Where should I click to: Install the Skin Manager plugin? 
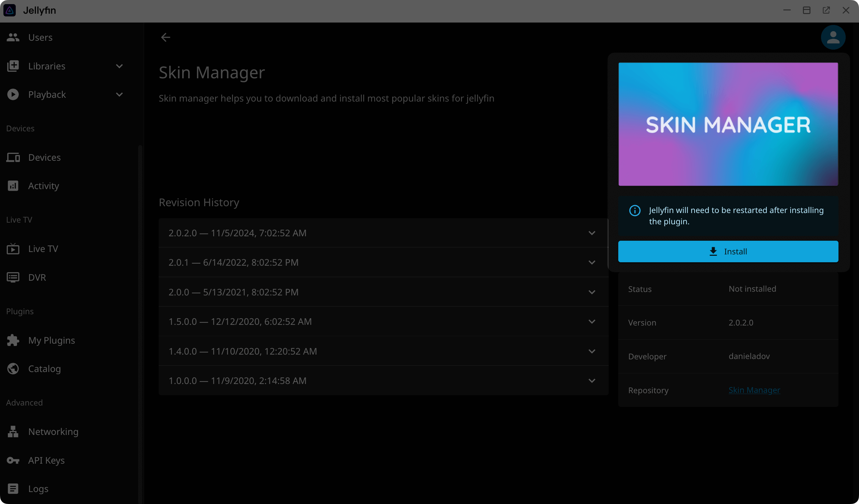coord(728,251)
